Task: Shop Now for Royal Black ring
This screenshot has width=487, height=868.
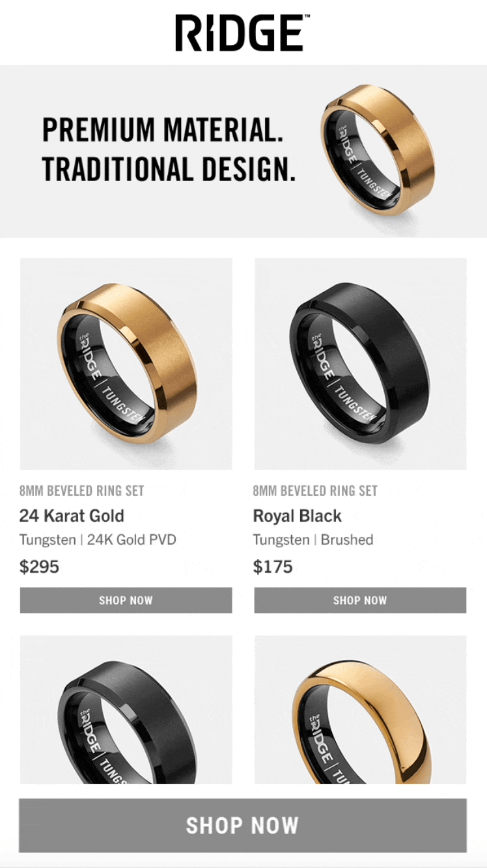Action: point(360,601)
